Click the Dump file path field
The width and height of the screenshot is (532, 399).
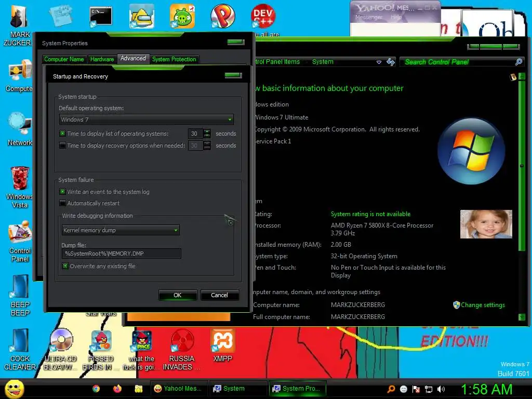[x=122, y=254]
